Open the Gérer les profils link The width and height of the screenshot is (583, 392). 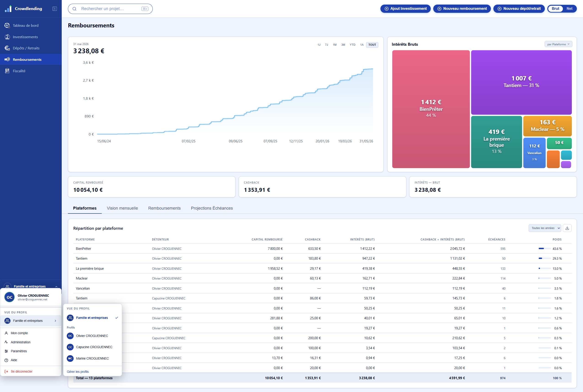78,371
